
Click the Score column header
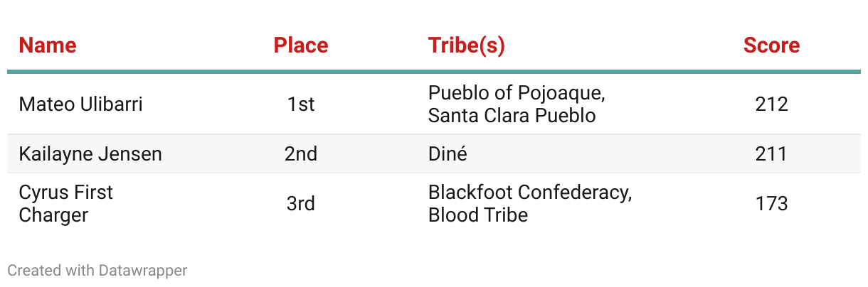pyautogui.click(x=772, y=45)
